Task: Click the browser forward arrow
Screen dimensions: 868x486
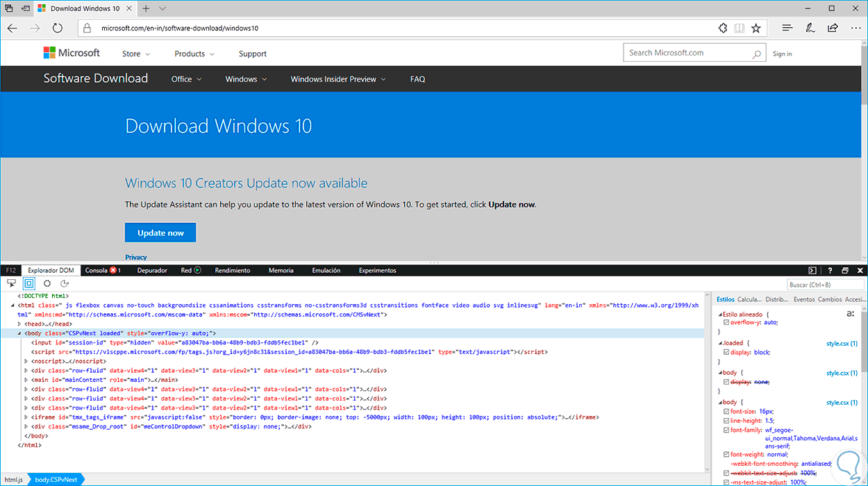Action: 35,28
